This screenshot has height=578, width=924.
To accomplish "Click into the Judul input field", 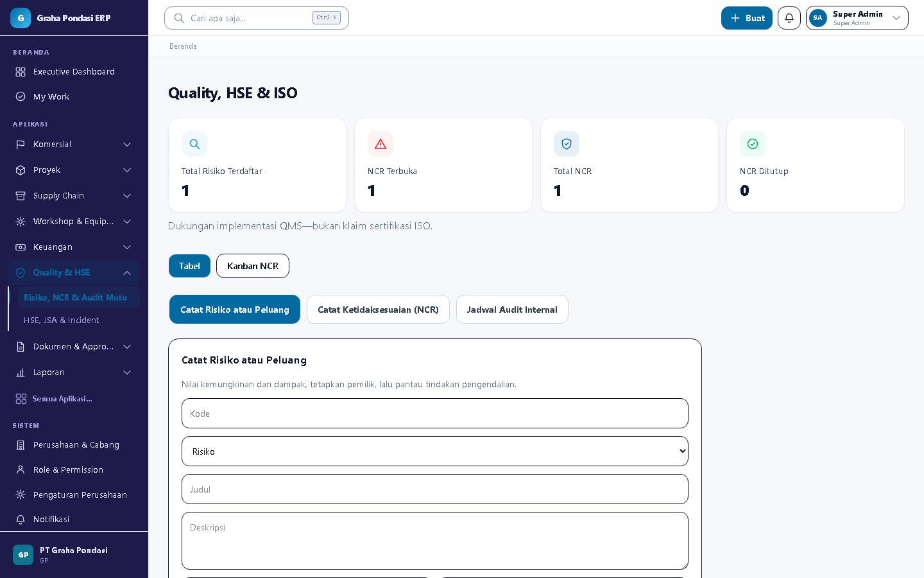I will coord(435,489).
